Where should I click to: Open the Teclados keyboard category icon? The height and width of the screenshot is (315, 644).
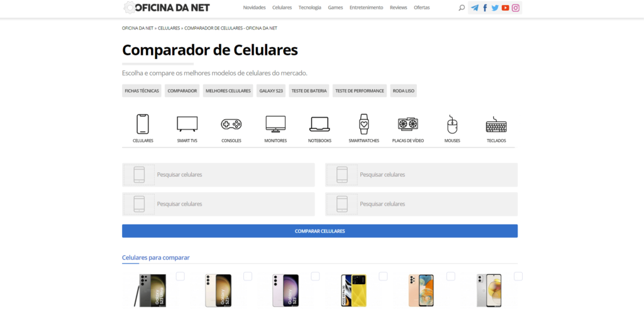tap(496, 124)
